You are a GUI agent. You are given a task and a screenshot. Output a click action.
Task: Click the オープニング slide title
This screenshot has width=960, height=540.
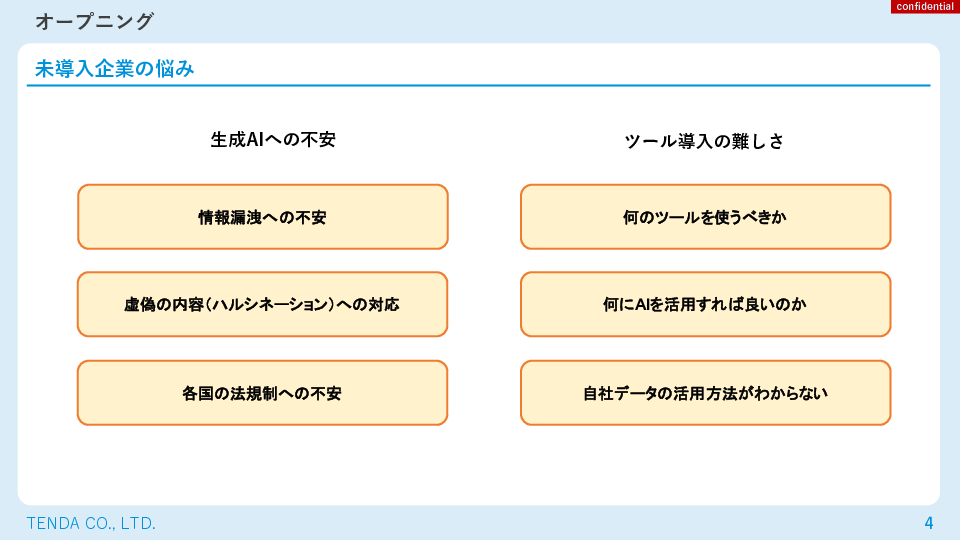click(94, 21)
